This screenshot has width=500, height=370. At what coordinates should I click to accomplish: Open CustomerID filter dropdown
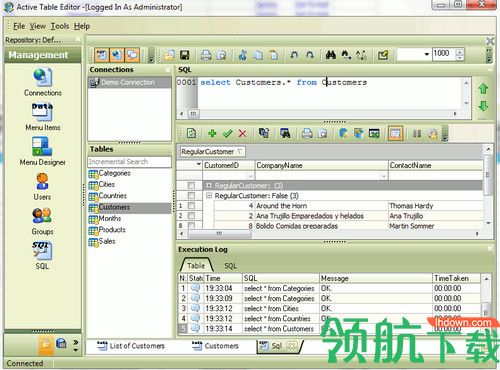250,176
